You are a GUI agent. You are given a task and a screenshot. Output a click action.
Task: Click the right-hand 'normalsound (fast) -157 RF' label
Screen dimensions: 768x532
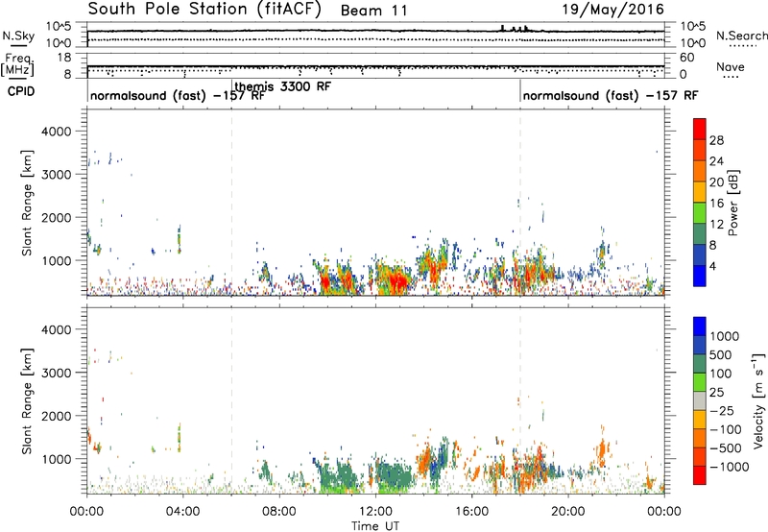coord(611,95)
